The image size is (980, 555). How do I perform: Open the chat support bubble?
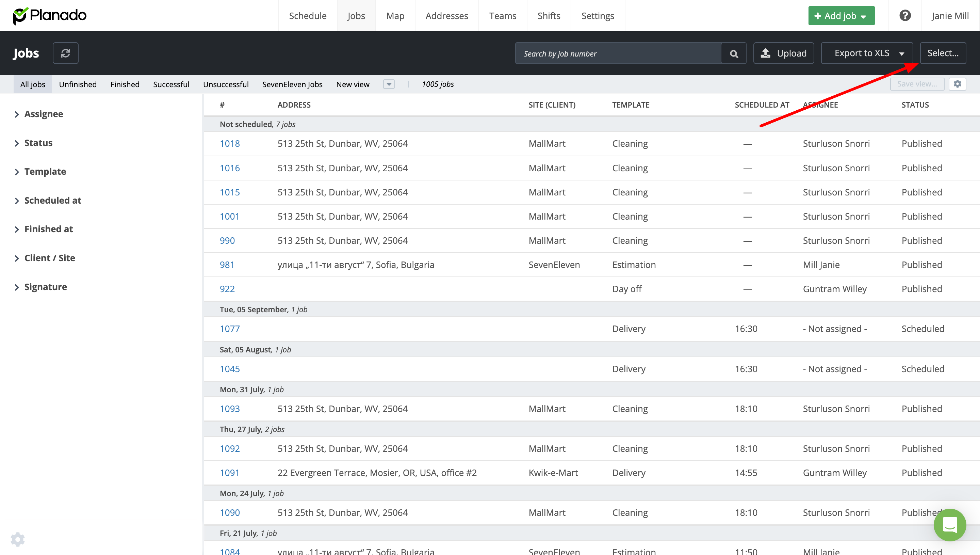pos(949,525)
